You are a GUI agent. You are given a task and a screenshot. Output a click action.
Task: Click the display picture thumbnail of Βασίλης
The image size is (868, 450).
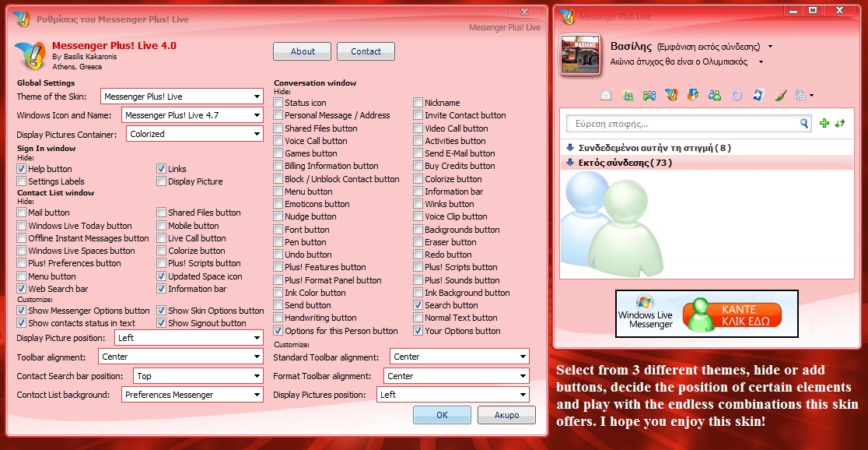581,55
